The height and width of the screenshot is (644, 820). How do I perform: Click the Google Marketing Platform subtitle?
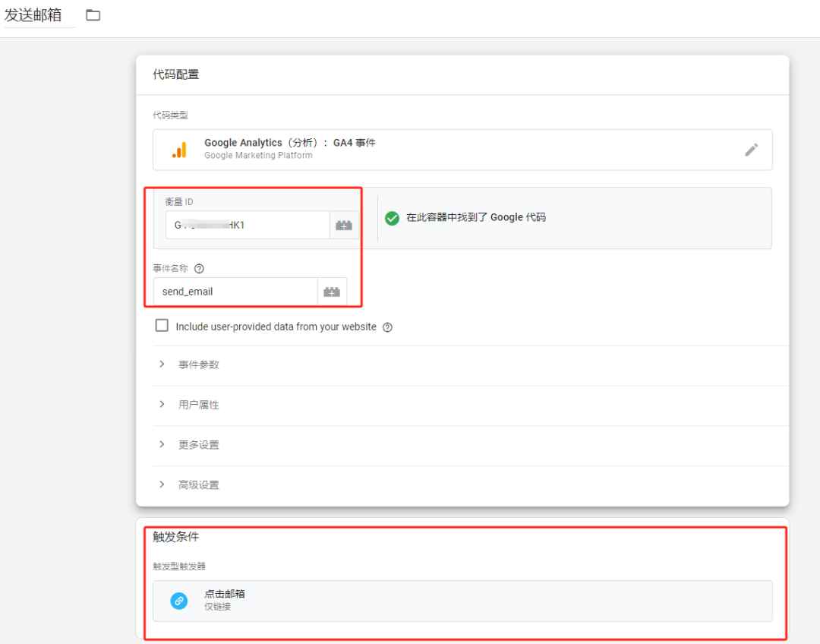tap(258, 156)
